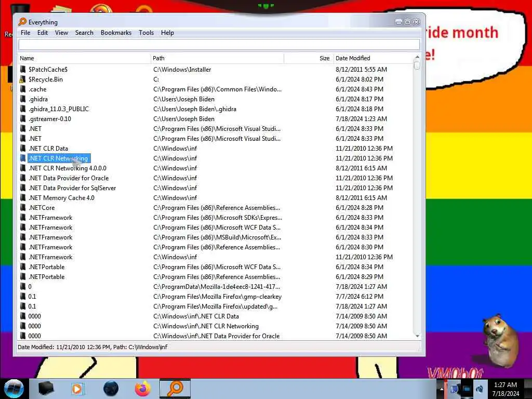Image resolution: width=532 pixels, height=399 pixels.
Task: Click the network monitor tray icon
Action: click(x=467, y=389)
